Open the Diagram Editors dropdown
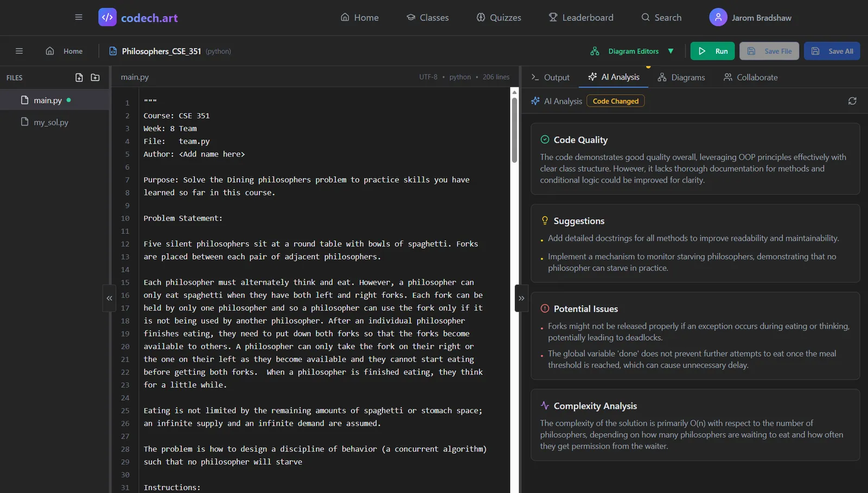 click(632, 51)
